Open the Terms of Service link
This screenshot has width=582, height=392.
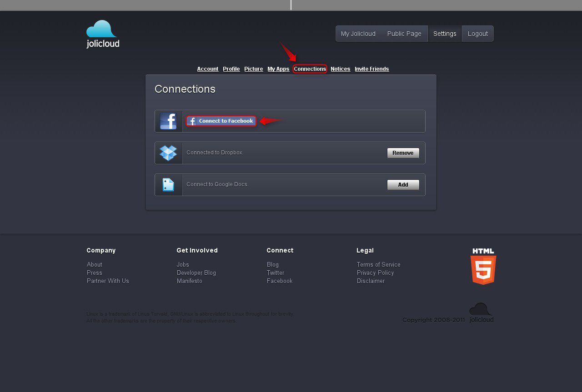[x=378, y=264]
